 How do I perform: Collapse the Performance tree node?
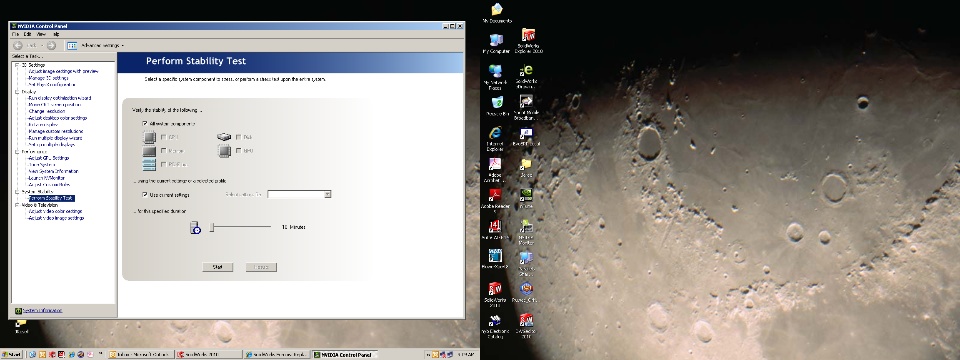tap(17, 151)
